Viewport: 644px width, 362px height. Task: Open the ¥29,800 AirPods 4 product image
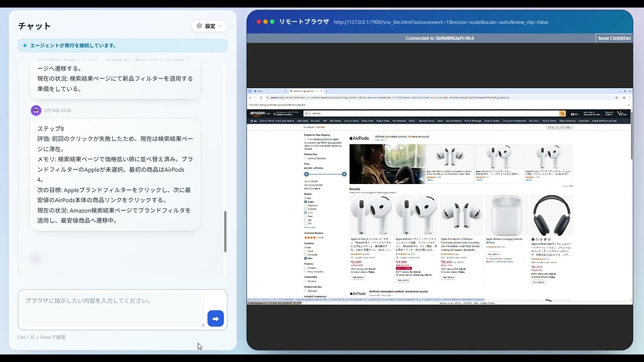pyautogui.click(x=416, y=216)
